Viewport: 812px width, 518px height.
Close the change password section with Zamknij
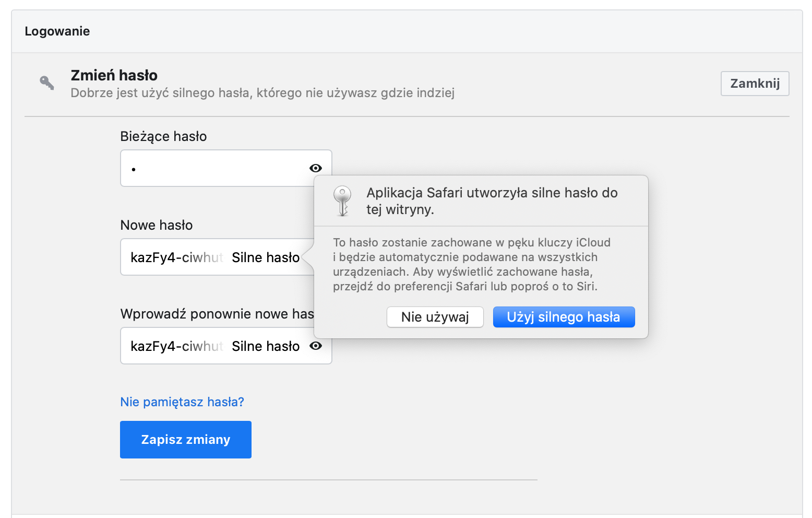point(755,84)
